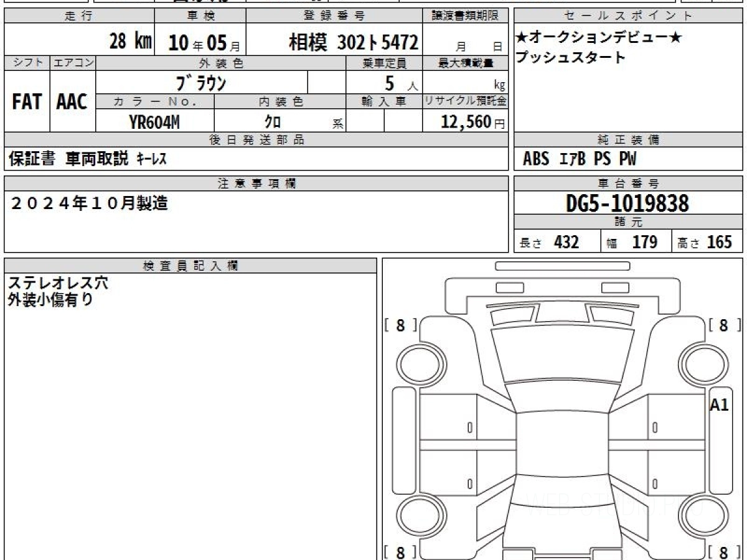Select the AAC air-conditioner value
The image size is (747, 560).
72,102
